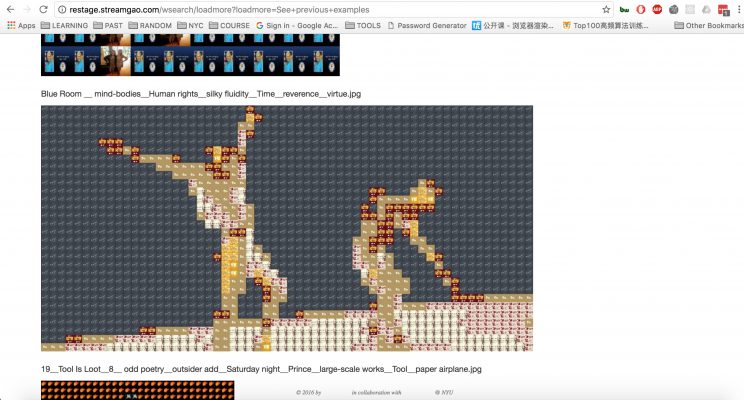Open the RANDOM bookmarks folder
The width and height of the screenshot is (744, 400).
click(150, 26)
